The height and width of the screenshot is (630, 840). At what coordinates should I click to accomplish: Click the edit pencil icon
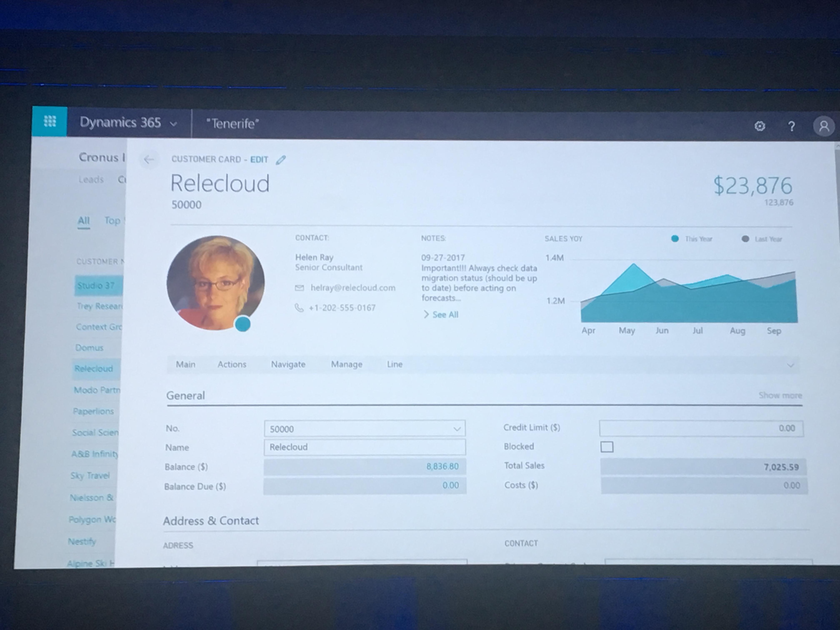tap(281, 160)
